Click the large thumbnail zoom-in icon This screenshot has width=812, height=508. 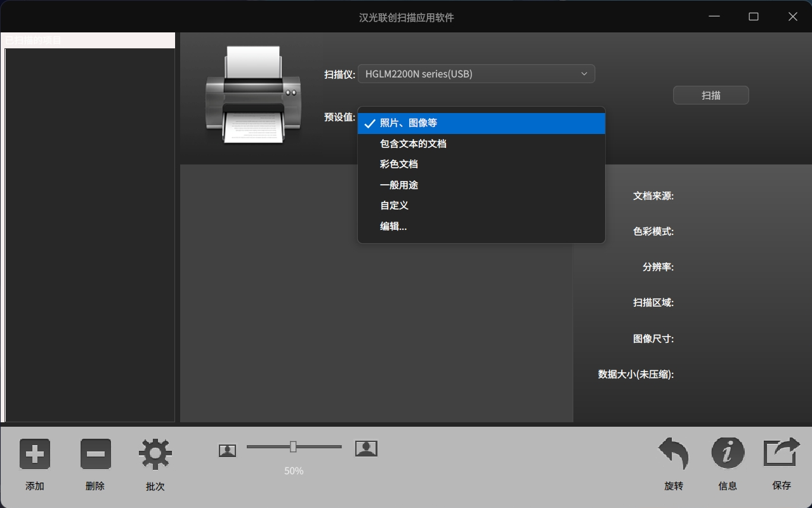pos(366,449)
